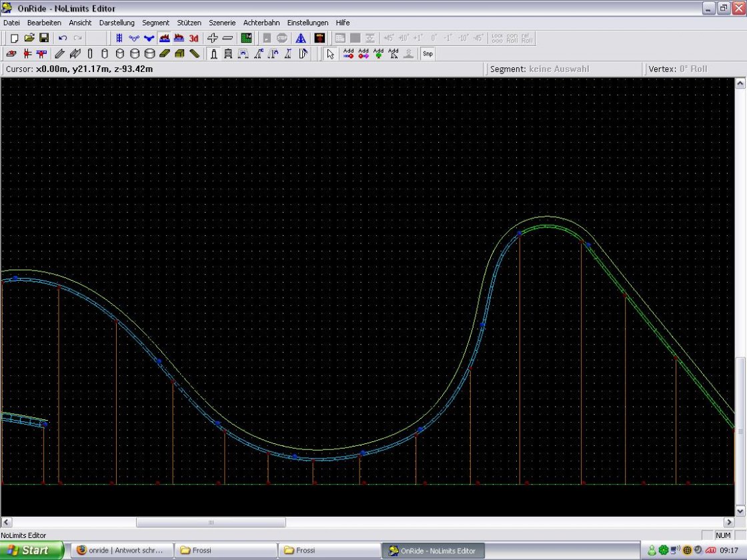Pick the large tube cylinder icon
747x560 pixels.
click(135, 54)
